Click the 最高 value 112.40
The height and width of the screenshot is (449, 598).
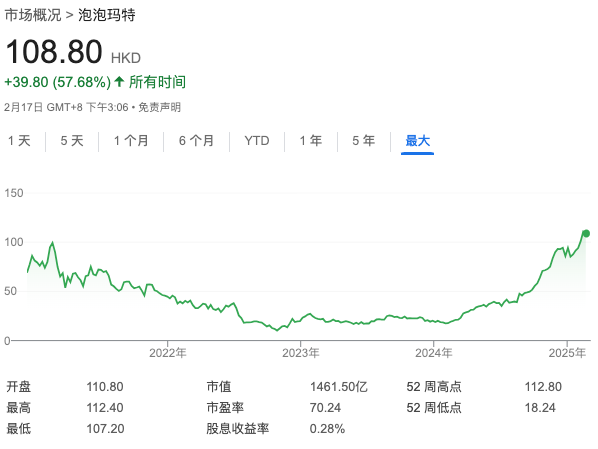click(105, 408)
